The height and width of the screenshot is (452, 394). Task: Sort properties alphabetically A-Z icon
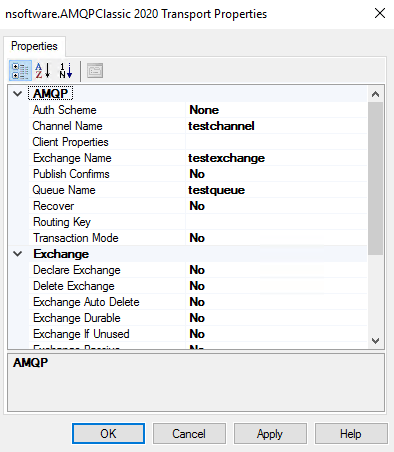coord(43,71)
